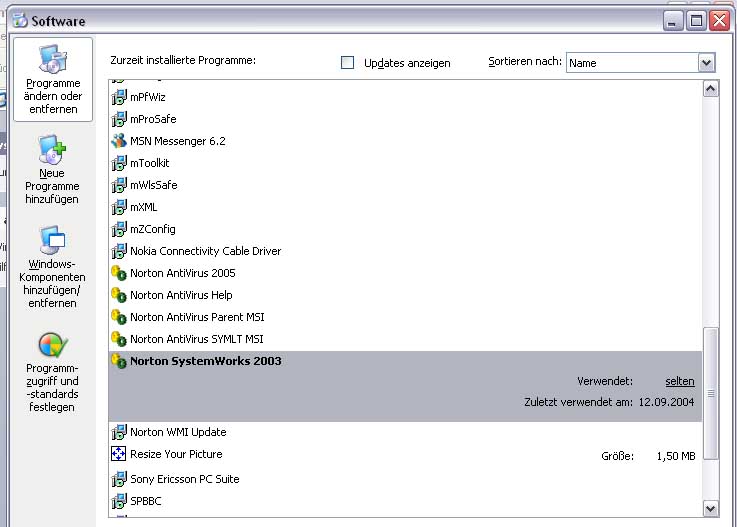Click the 'selten' usage link

coord(680,381)
